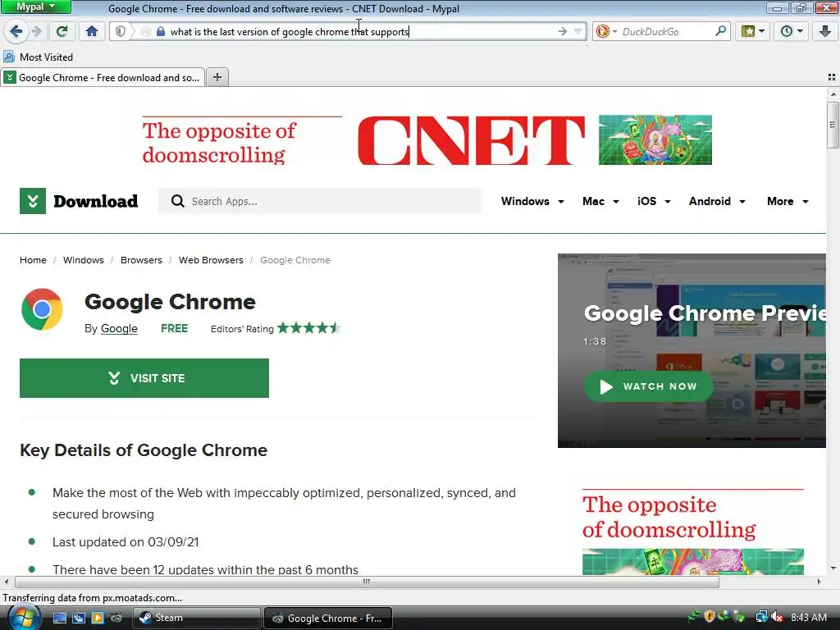Open the history clock dropdown

point(792,31)
